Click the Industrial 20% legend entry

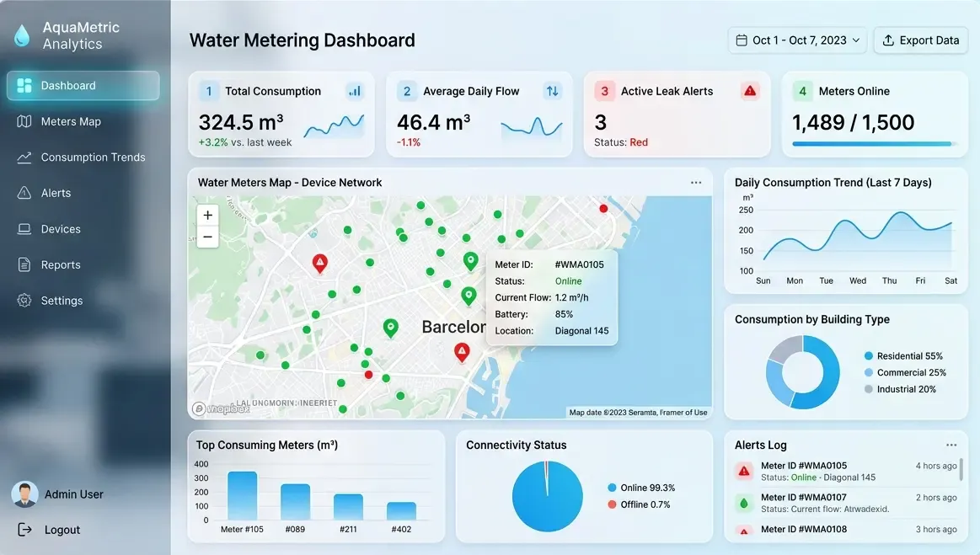(900, 389)
